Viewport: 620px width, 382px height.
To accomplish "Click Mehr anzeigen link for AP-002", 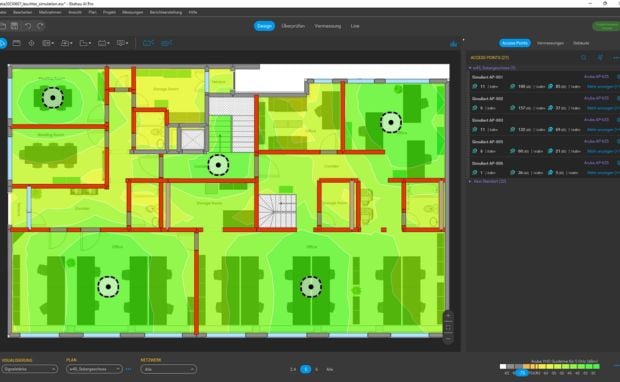I will [x=603, y=108].
